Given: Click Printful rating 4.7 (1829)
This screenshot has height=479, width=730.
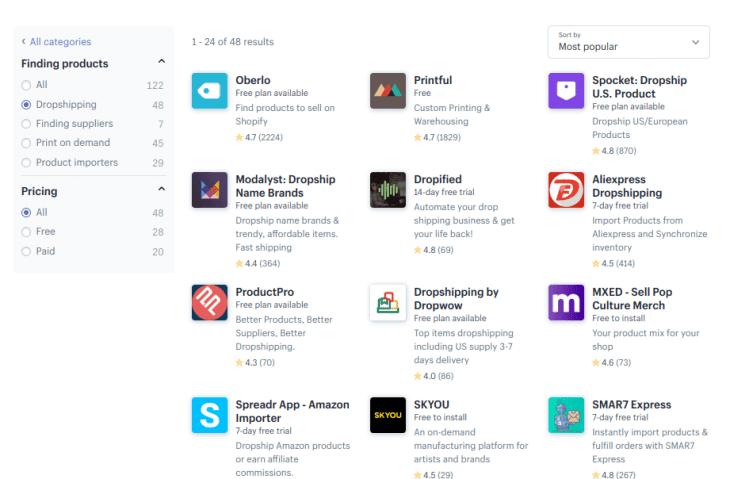Looking at the screenshot, I should click(x=437, y=137).
